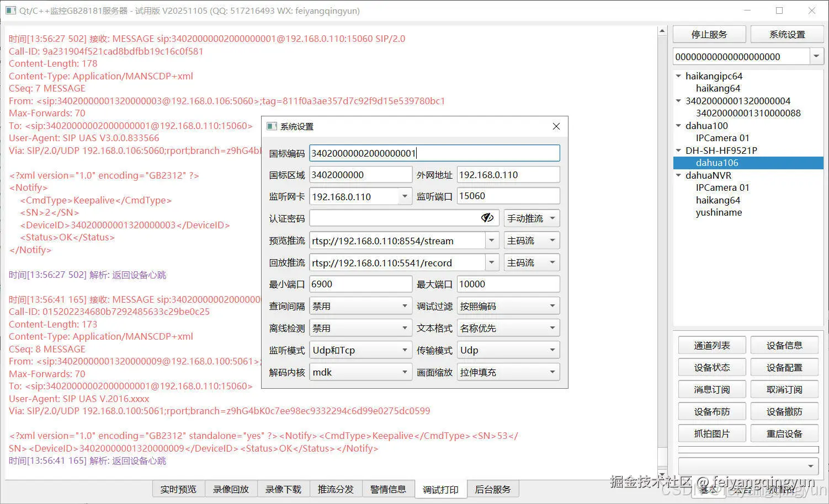Switch to the 后台服务 tab
Screen dimensions: 829x504
[493, 489]
